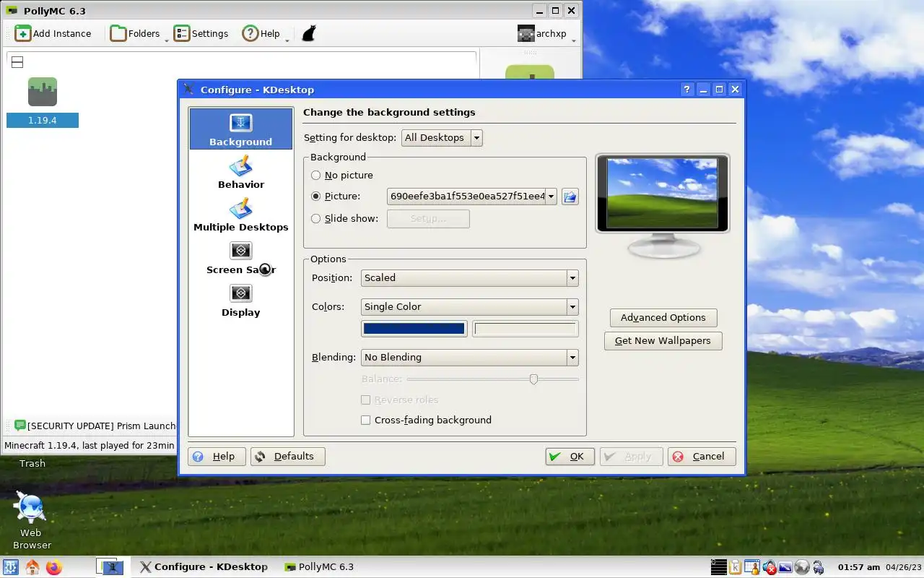Open Settings in PollyMC toolbar
The height and width of the screenshot is (578, 924).
click(201, 33)
